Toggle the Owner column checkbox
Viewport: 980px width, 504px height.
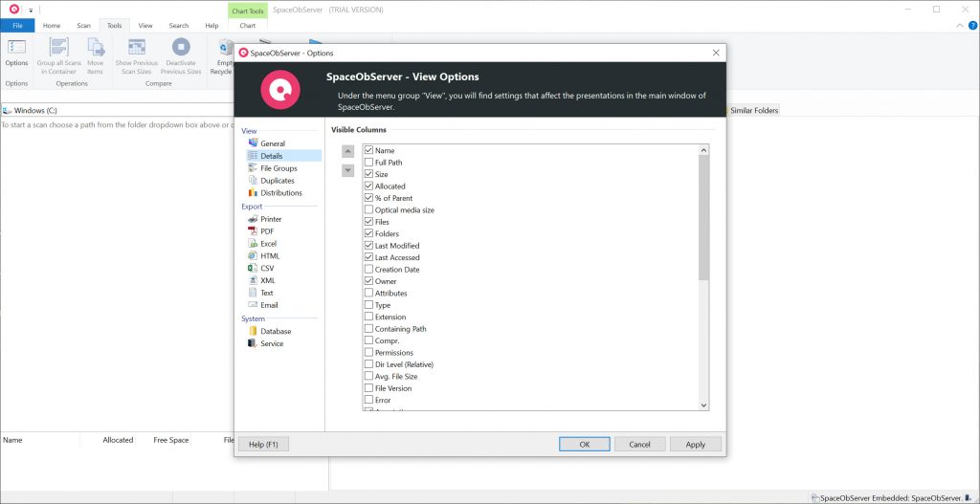[x=368, y=282]
